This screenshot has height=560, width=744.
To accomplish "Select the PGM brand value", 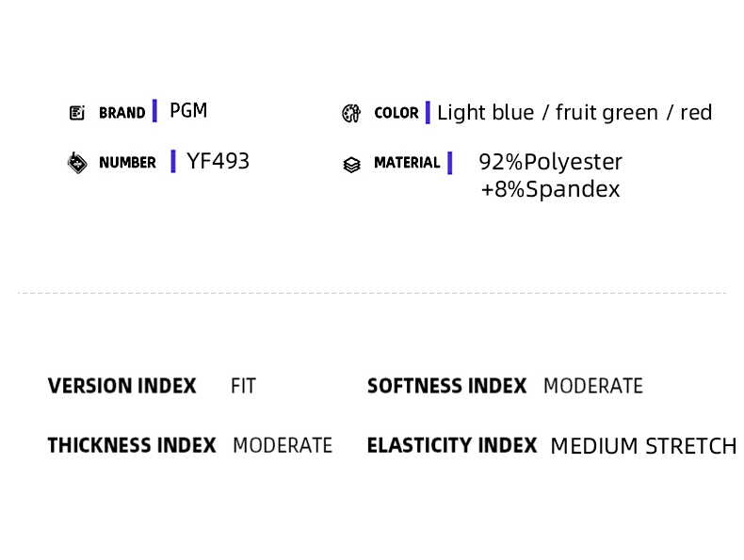I will coord(188,110).
